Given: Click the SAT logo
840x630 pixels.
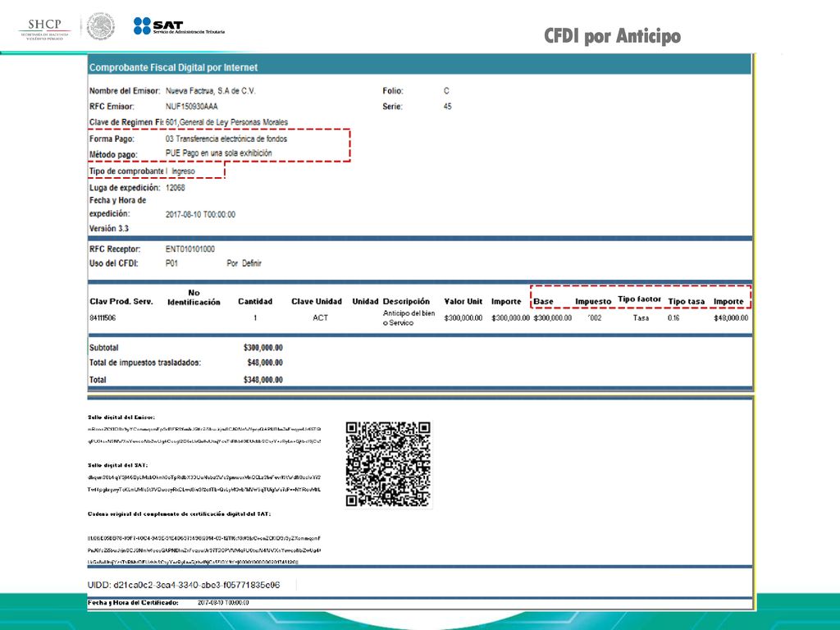Looking at the screenshot, I should [x=179, y=26].
